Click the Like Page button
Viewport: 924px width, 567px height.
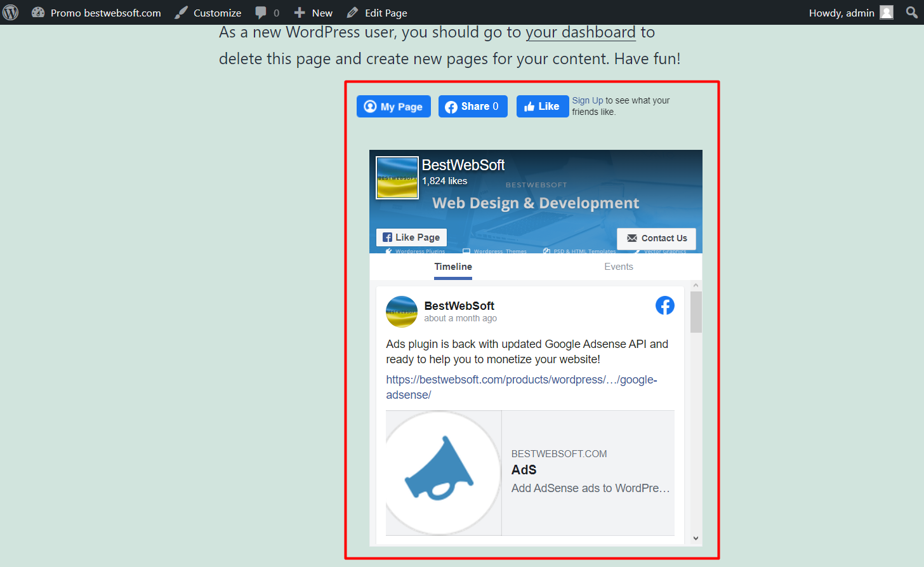coord(411,237)
